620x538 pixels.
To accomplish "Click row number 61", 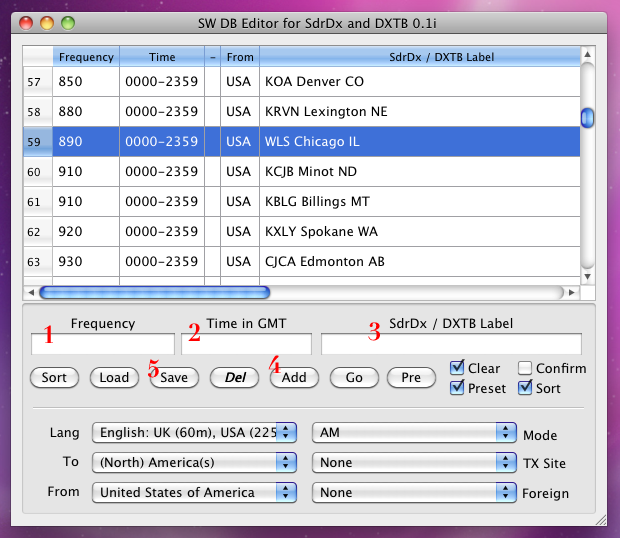I will coord(38,202).
